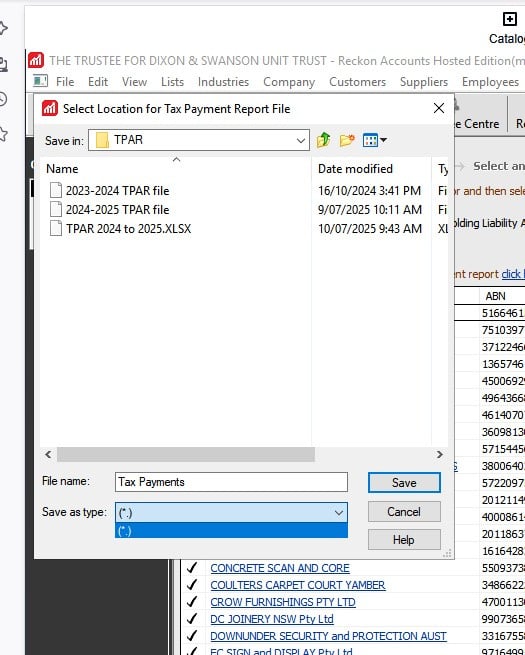The image size is (525, 655).
Task: Sort by the Name column header
Action: pos(62,169)
